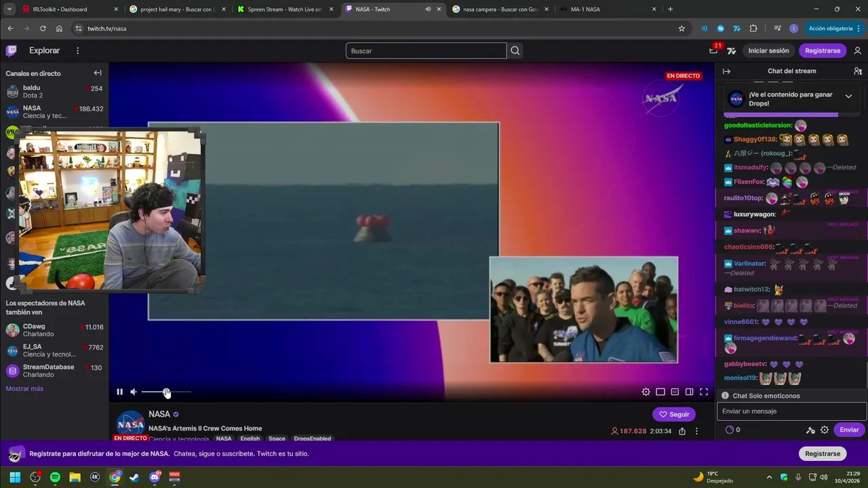
Task: Follow NASA with the Seguir button
Action: (x=674, y=414)
